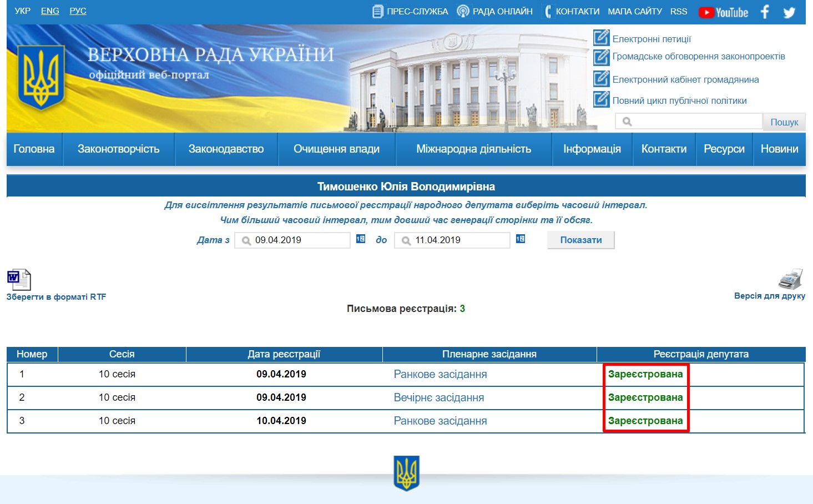Click the Facebook icon in header
Screen dimensions: 813x504
765,12
